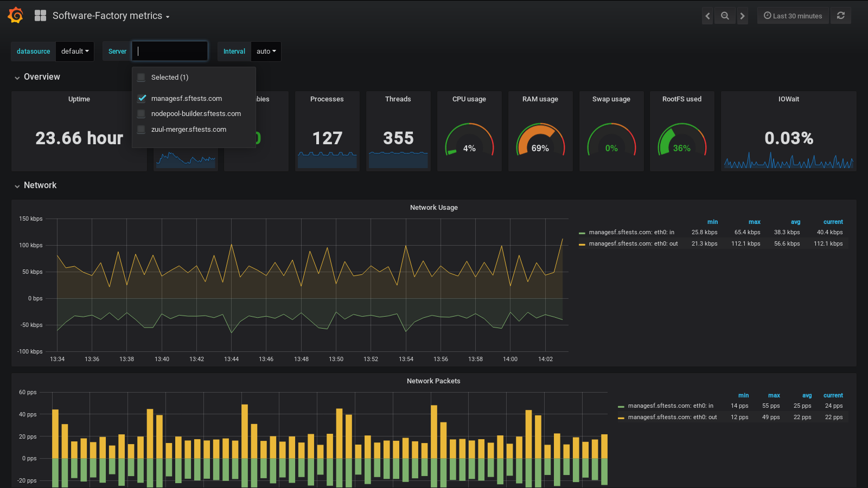Click inside the Server input field
This screenshot has width=868, height=488.
(x=170, y=51)
